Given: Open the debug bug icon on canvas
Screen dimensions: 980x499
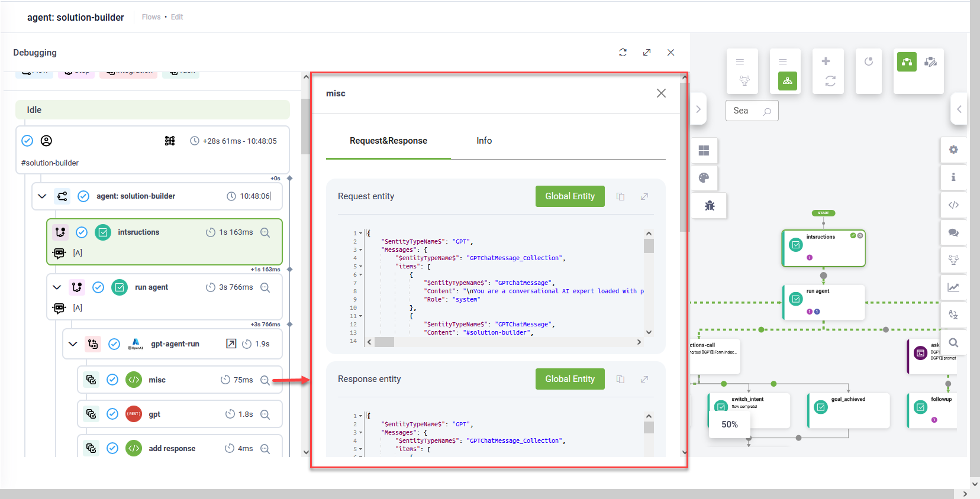Looking at the screenshot, I should coord(710,206).
